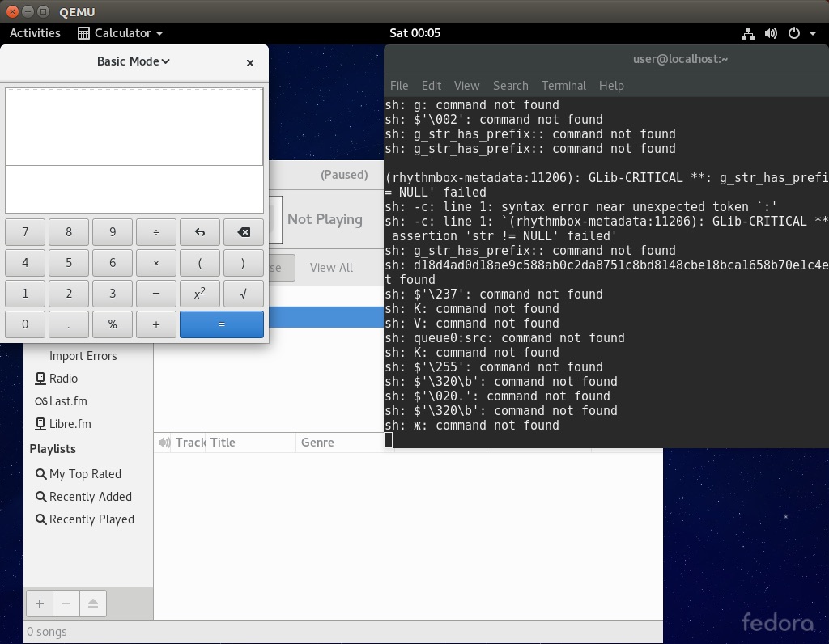829x644 pixels.
Task: Click the View All button in Rhythmbox
Action: click(331, 268)
